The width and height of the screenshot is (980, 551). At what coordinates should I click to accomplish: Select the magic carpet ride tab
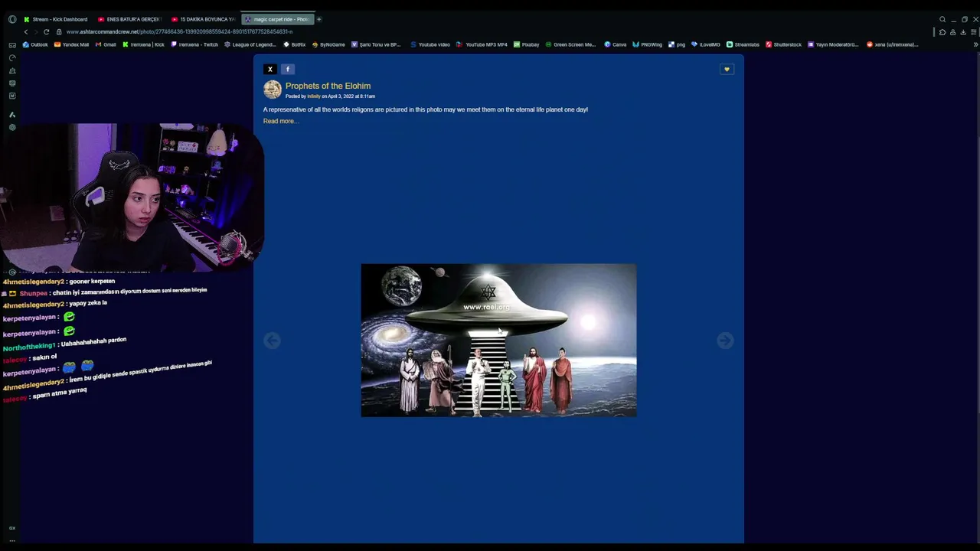pos(276,19)
